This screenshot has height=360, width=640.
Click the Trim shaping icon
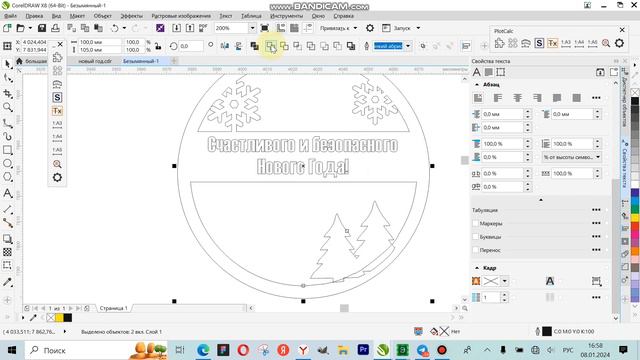(x=284, y=46)
